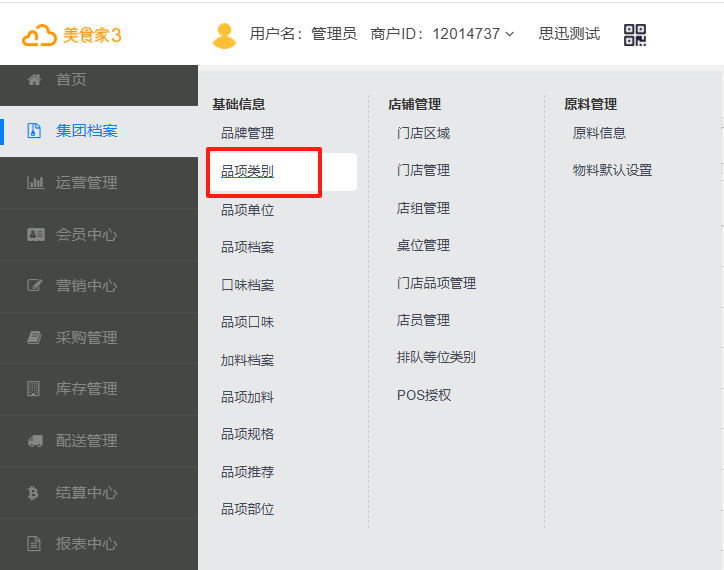Click the 结算中心 bitcoin icon
The width and height of the screenshot is (724, 570).
tap(34, 493)
